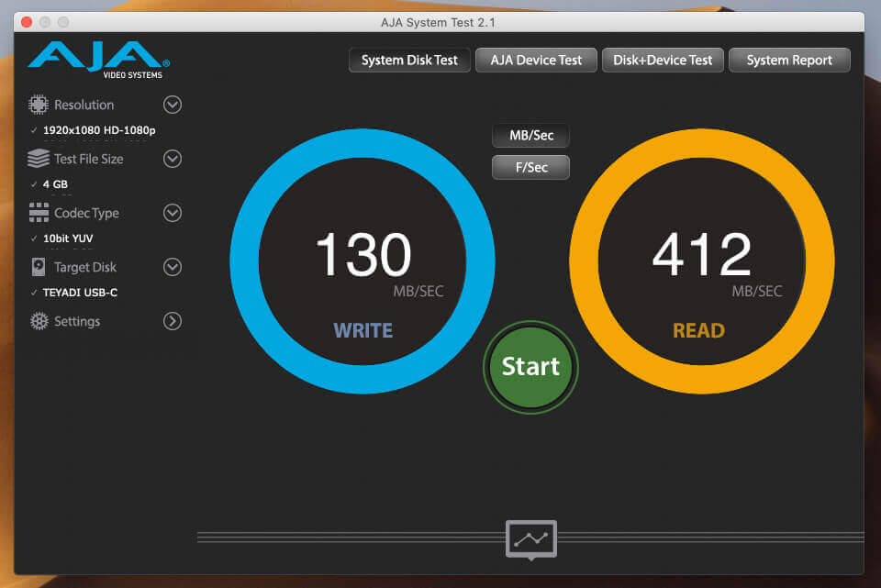The image size is (881, 588).
Task: Select the 1920x1080 HD-1080p resolution option
Action: [99, 130]
